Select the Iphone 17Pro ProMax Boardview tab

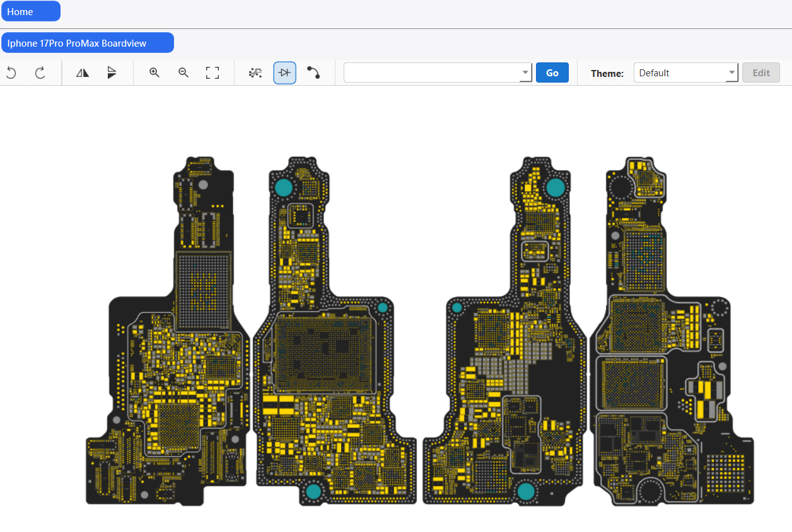click(88, 42)
